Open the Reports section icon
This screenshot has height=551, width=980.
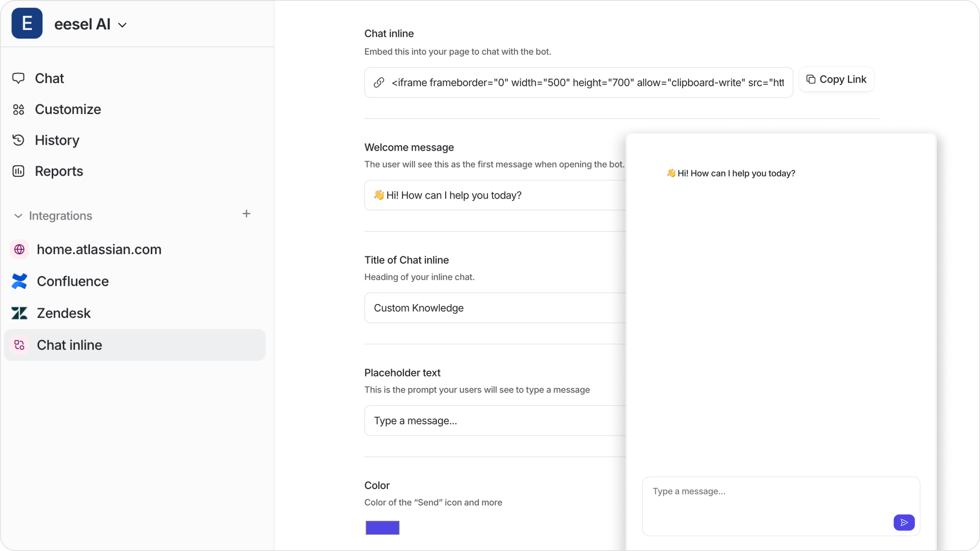point(19,171)
